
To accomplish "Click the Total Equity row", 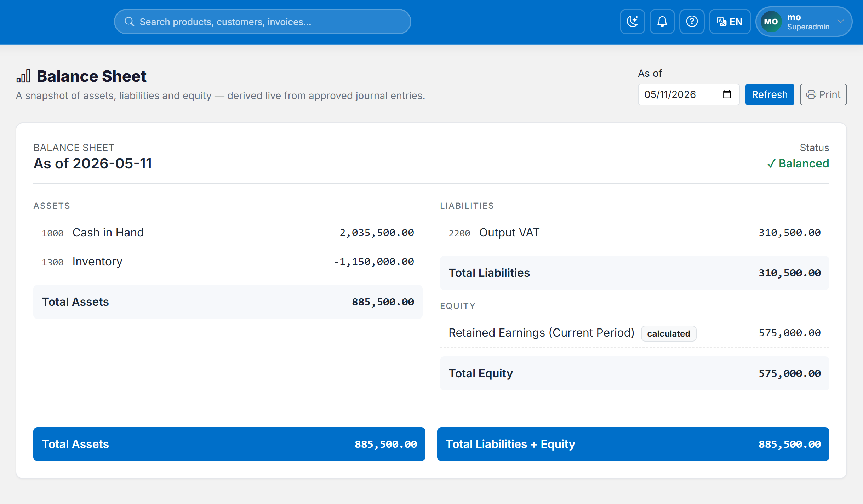I will point(634,373).
